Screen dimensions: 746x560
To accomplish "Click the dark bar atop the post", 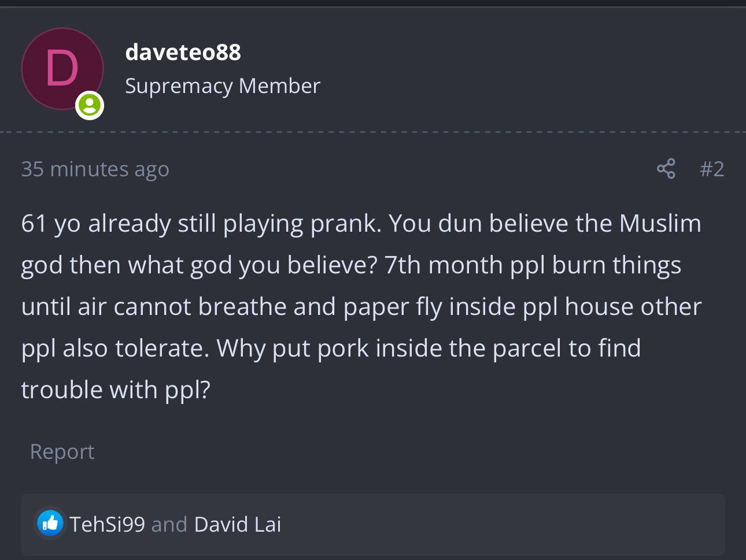I will point(373,3).
